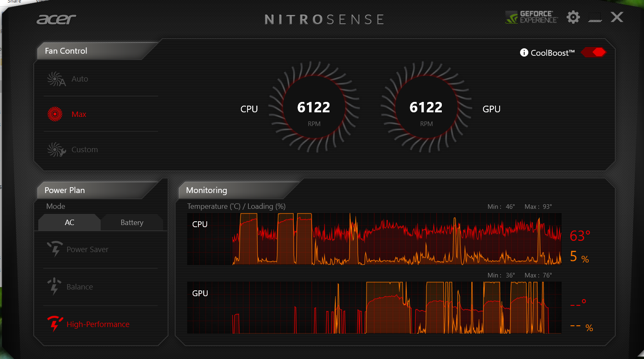Click the red Max fan icon
This screenshot has width=644, height=359.
(x=55, y=114)
